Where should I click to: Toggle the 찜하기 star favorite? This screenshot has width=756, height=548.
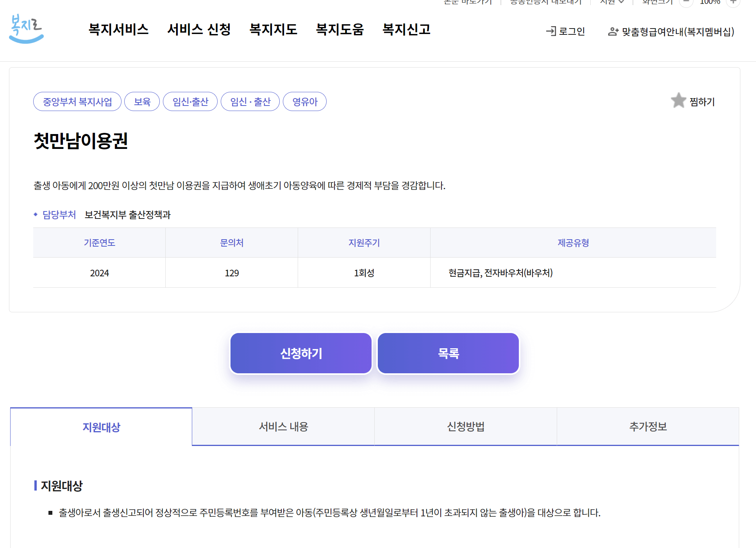pos(679,100)
